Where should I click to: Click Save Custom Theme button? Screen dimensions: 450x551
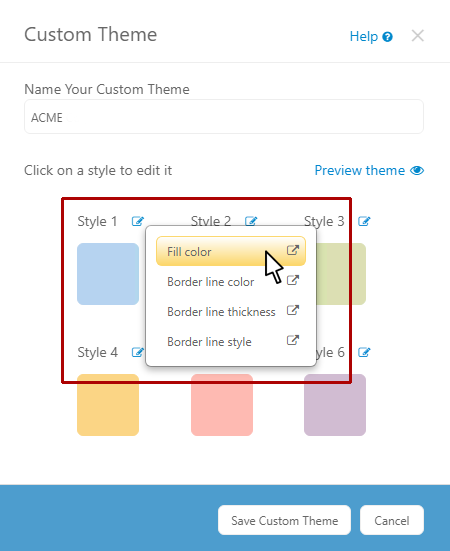pyautogui.click(x=284, y=520)
